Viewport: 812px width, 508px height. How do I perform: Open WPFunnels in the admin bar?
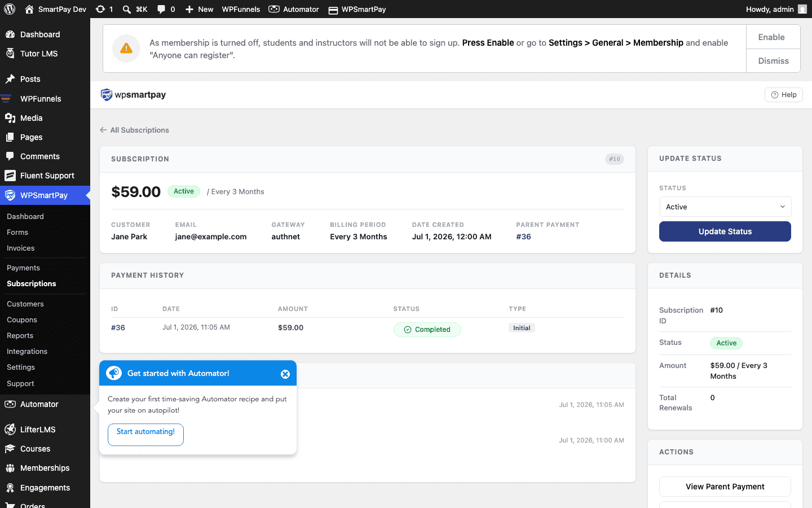(x=241, y=9)
